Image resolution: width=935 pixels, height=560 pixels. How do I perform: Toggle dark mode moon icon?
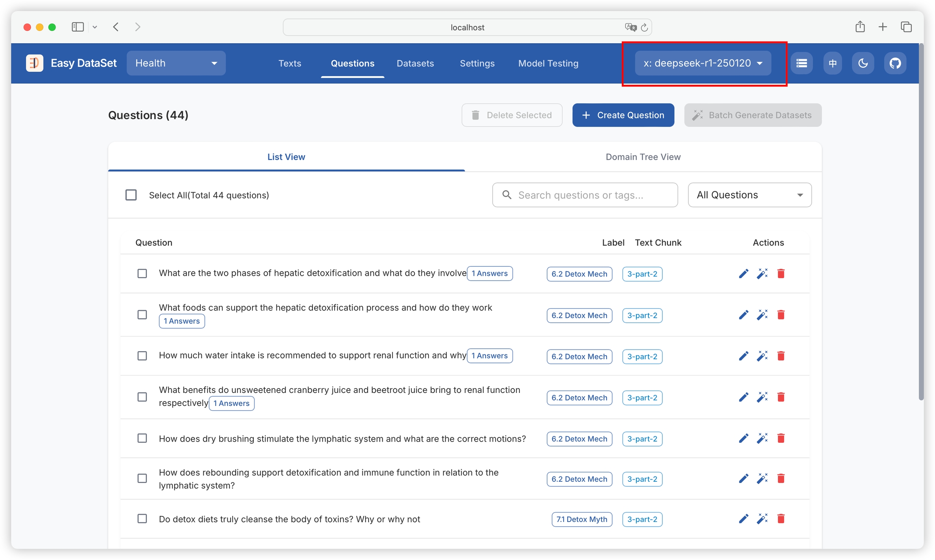tap(863, 63)
